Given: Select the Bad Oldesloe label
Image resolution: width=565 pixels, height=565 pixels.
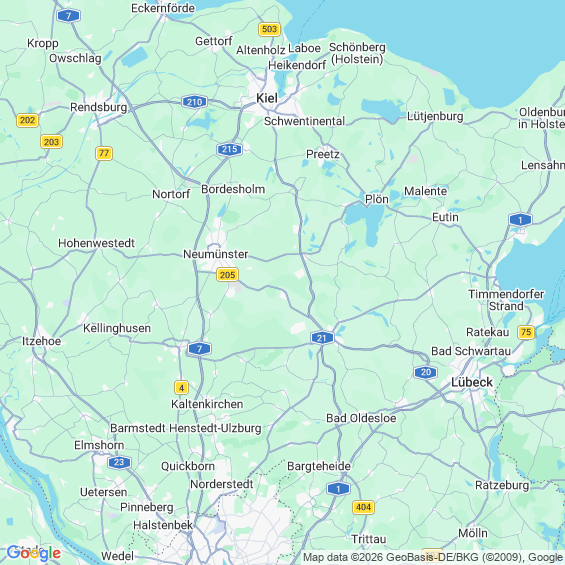Looking at the screenshot, I should (x=361, y=418).
